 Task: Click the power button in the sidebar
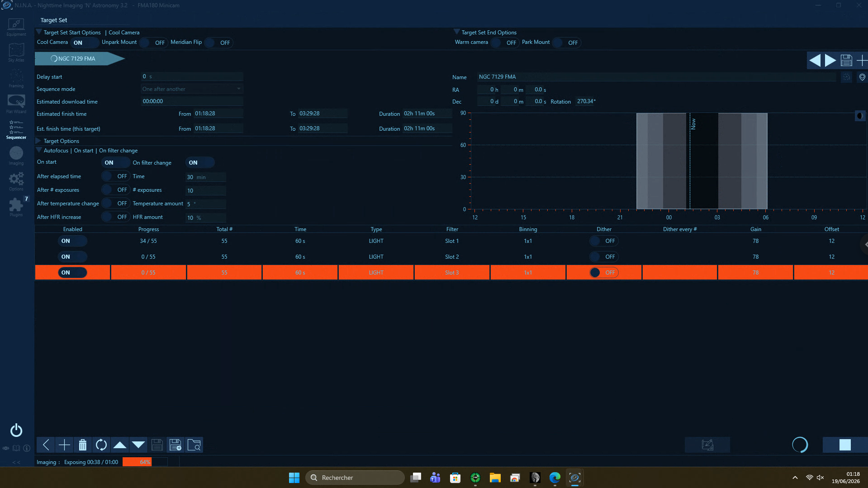click(16, 430)
